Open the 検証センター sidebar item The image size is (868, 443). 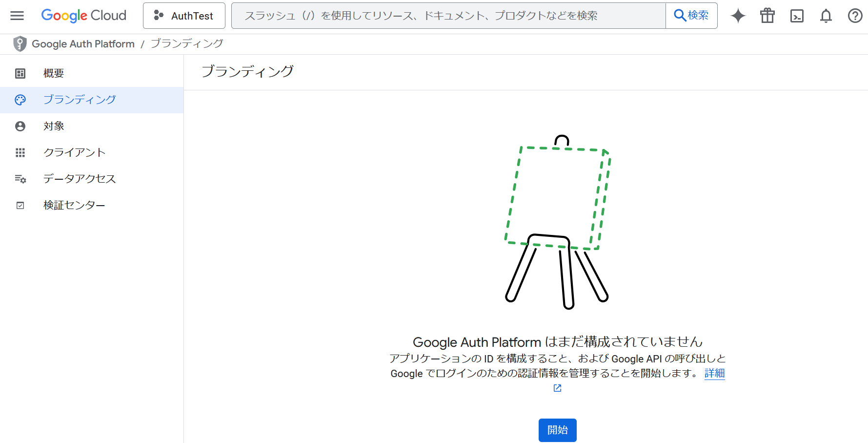click(x=92, y=205)
